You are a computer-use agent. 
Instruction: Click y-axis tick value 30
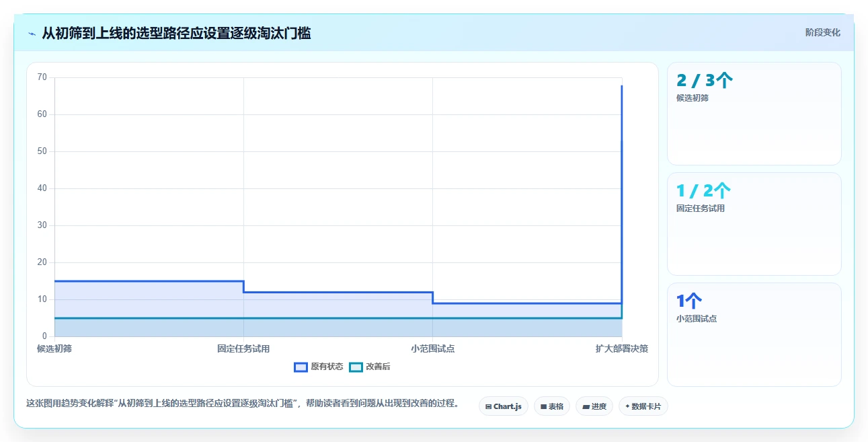pos(42,225)
